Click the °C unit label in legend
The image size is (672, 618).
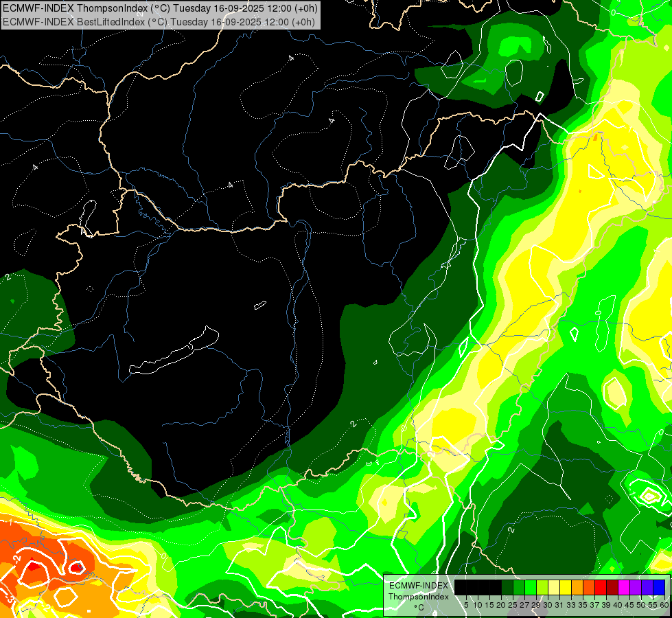coord(419,608)
